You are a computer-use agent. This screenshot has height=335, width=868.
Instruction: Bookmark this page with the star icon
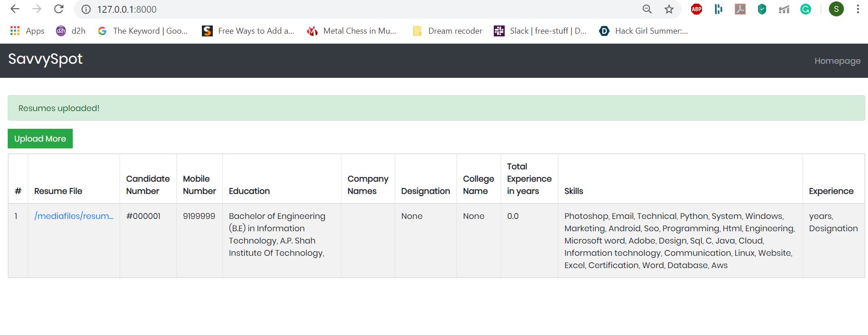tap(669, 9)
